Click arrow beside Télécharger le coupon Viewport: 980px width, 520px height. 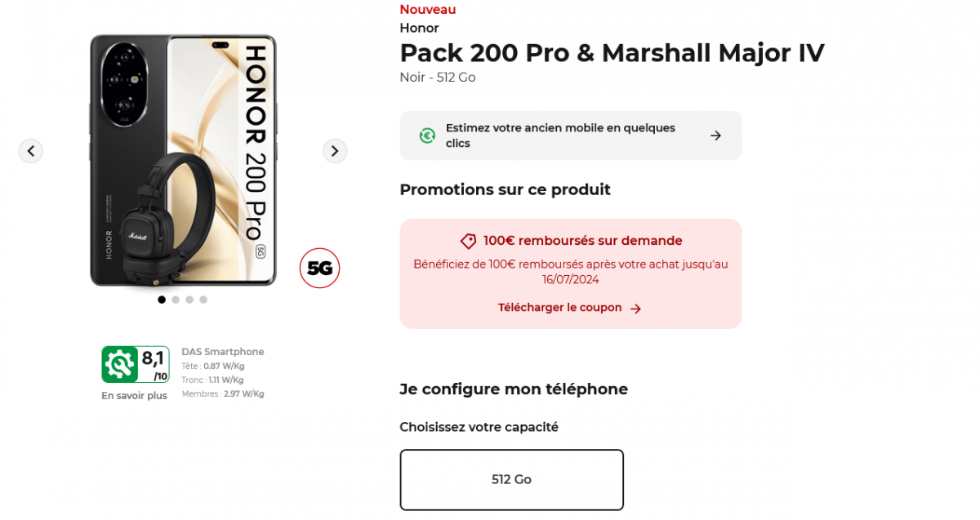click(x=636, y=309)
